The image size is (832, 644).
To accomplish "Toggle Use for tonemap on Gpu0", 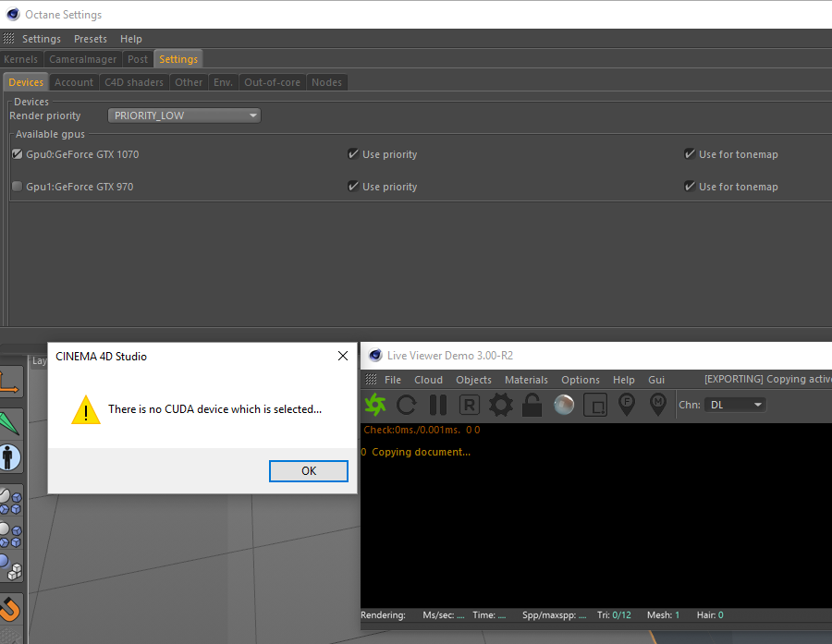I will coord(690,153).
